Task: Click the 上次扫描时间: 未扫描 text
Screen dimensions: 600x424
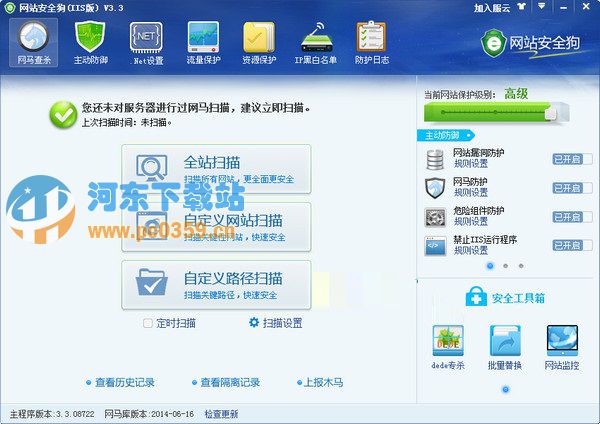Action: [127, 122]
